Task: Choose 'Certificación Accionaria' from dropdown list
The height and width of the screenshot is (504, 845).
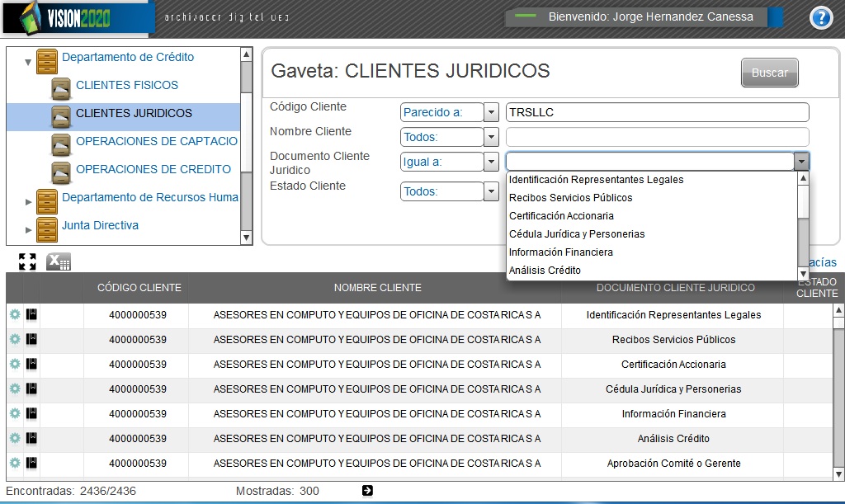Action: (x=652, y=216)
